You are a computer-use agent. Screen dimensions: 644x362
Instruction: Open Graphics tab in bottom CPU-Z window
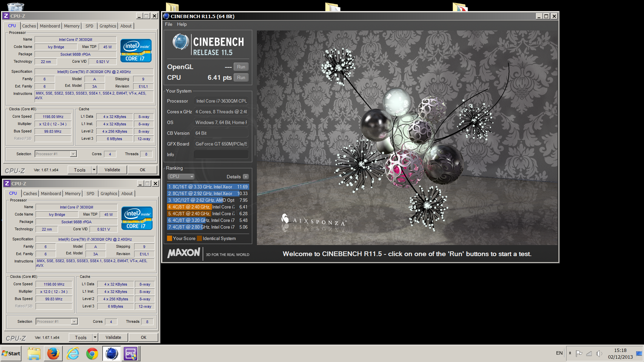coord(109,193)
